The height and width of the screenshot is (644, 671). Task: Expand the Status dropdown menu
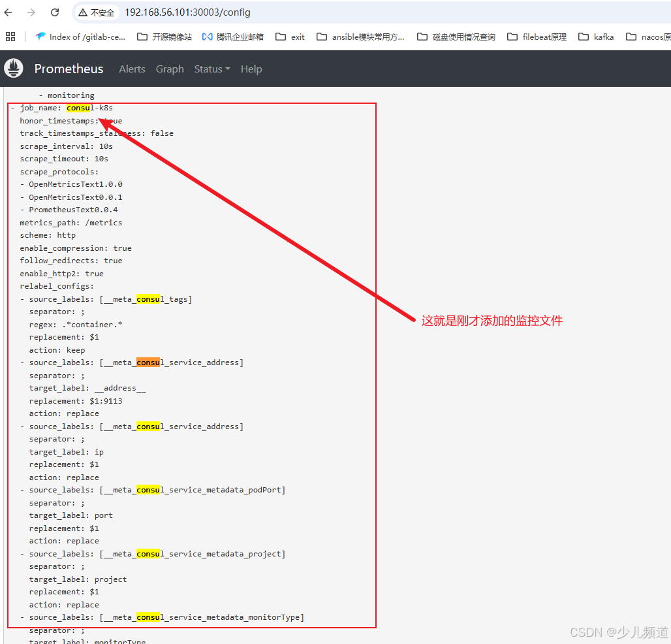[212, 69]
